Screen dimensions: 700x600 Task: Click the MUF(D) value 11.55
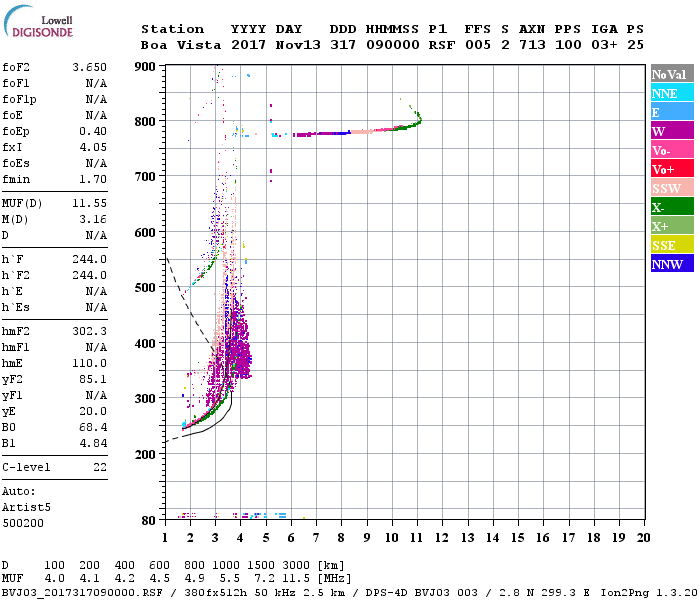89,204
